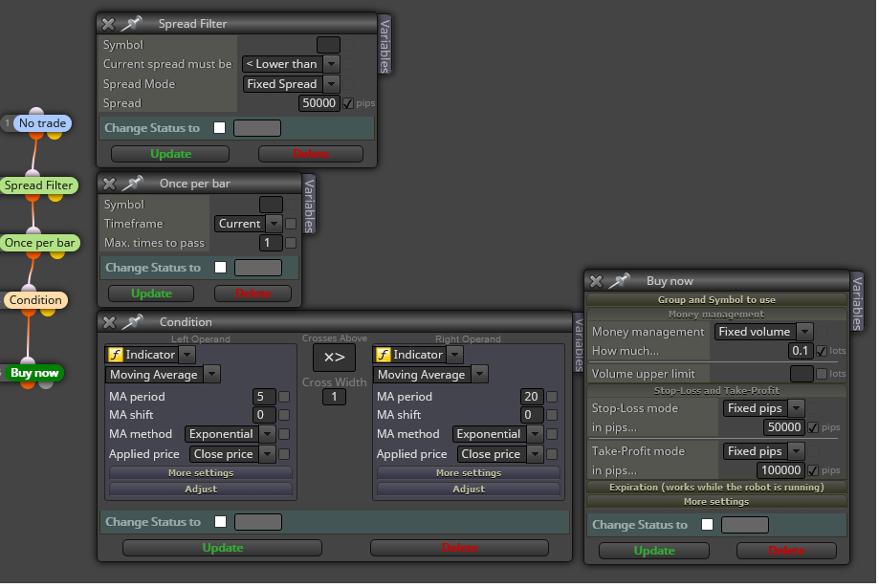
Task: Toggle Change Status to checkbox in Once per bar
Action: [221, 268]
